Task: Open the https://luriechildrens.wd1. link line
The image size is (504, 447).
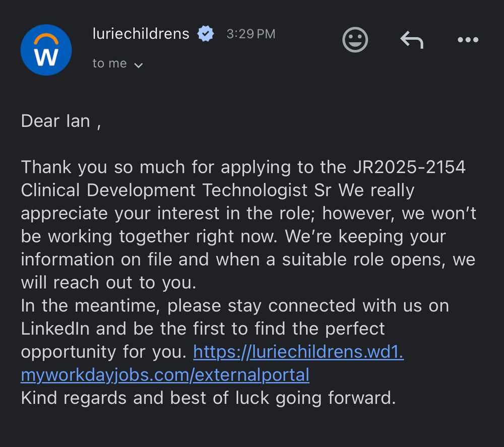Action: point(298,352)
